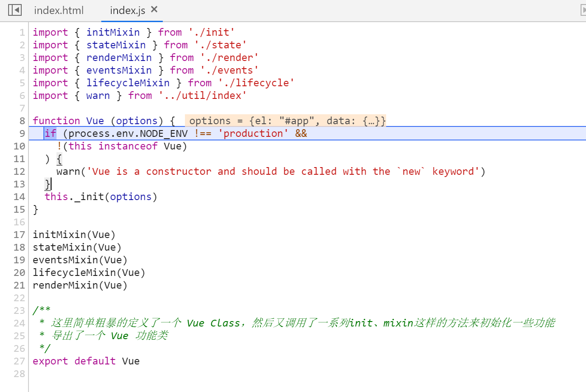Click the highlighted if keyword on line 9
This screenshot has width=586, height=392.
(x=50, y=134)
